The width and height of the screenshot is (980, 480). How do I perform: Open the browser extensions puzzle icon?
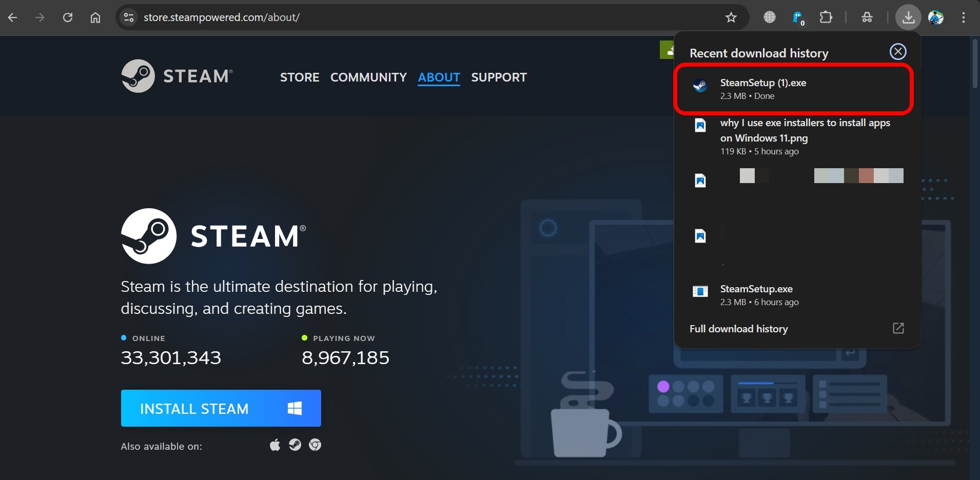coord(826,17)
